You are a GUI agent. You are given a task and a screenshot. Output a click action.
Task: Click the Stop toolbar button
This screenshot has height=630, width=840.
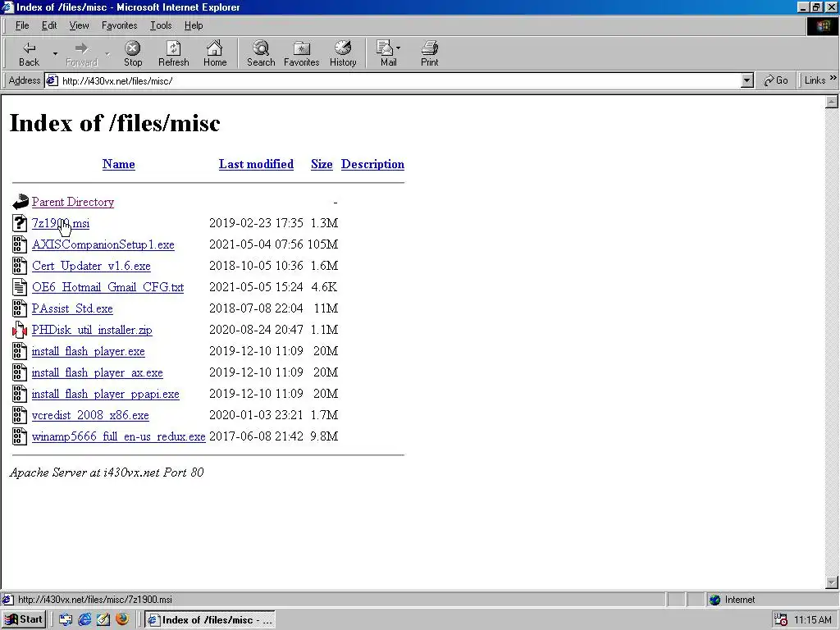(133, 53)
